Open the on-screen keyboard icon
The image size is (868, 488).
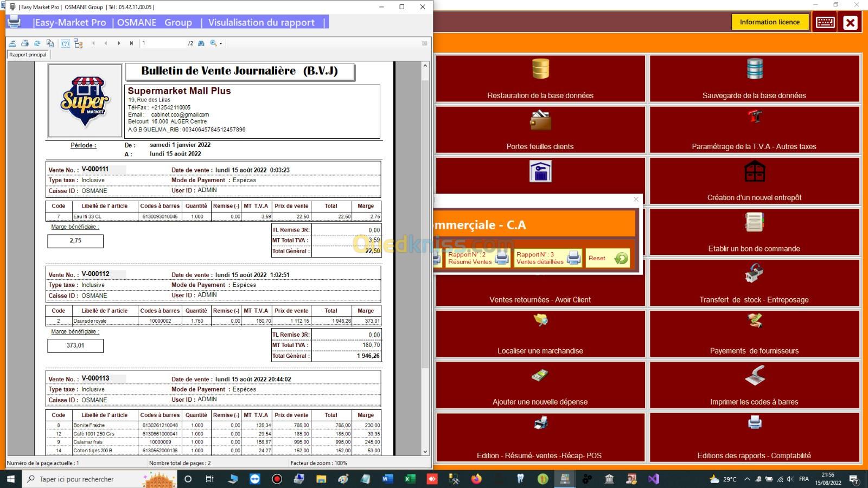coord(825,23)
